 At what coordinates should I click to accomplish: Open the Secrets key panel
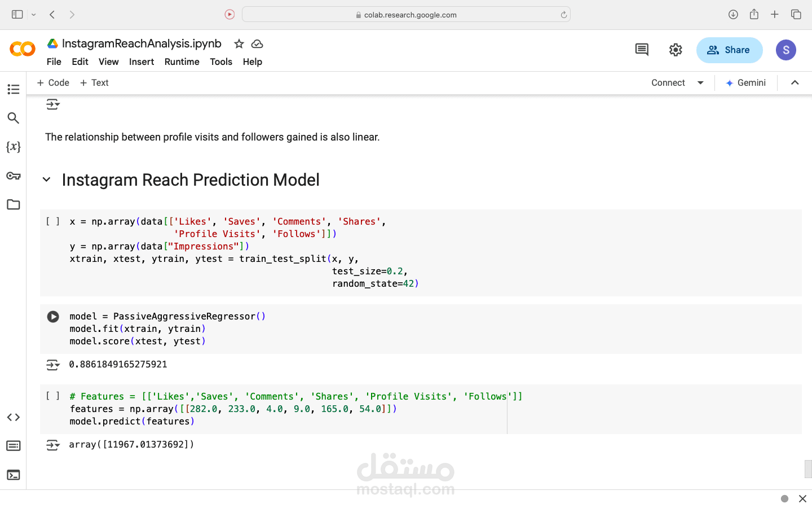coord(14,176)
